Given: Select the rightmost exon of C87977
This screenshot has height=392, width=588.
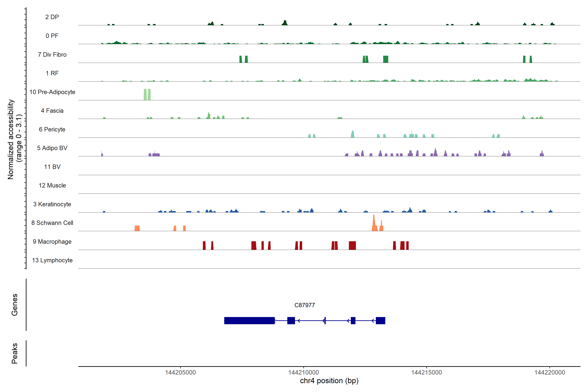Looking at the screenshot, I should (380, 320).
